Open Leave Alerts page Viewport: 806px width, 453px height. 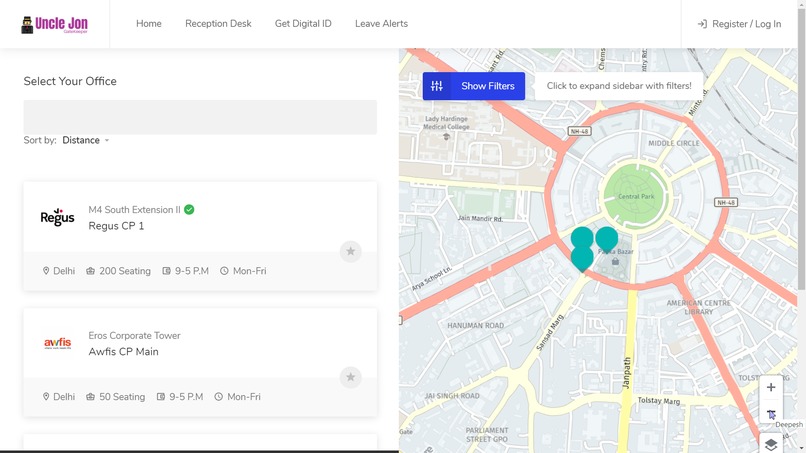[381, 24]
